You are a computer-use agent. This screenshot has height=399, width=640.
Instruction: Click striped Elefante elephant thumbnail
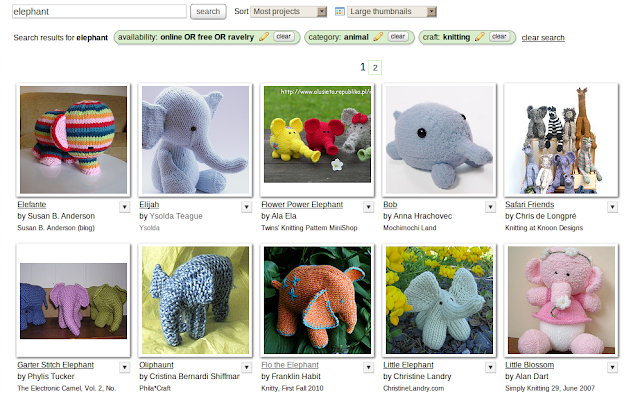click(73, 140)
